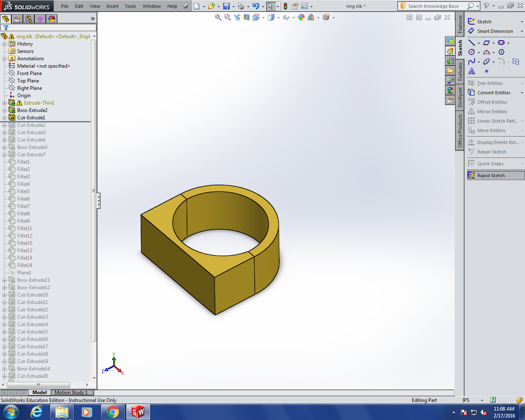
Task: Click the Rebuild traffic light icon
Action: tap(285, 6)
